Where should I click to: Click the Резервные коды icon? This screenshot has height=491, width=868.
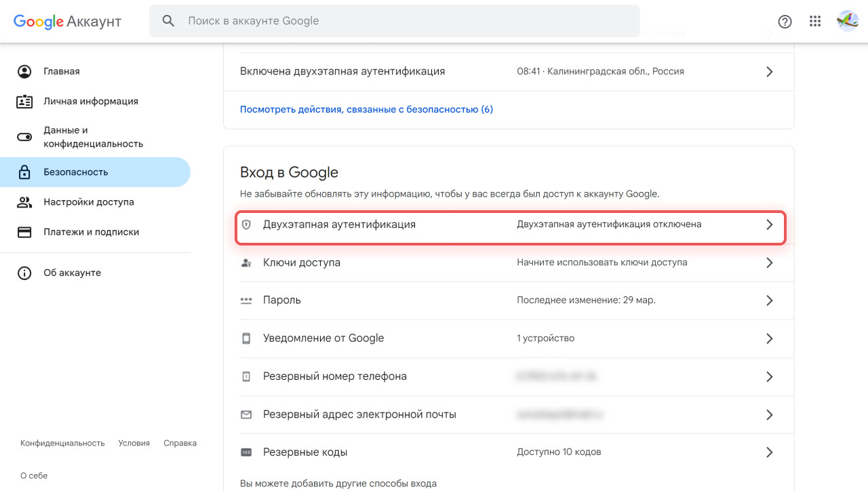pos(246,452)
